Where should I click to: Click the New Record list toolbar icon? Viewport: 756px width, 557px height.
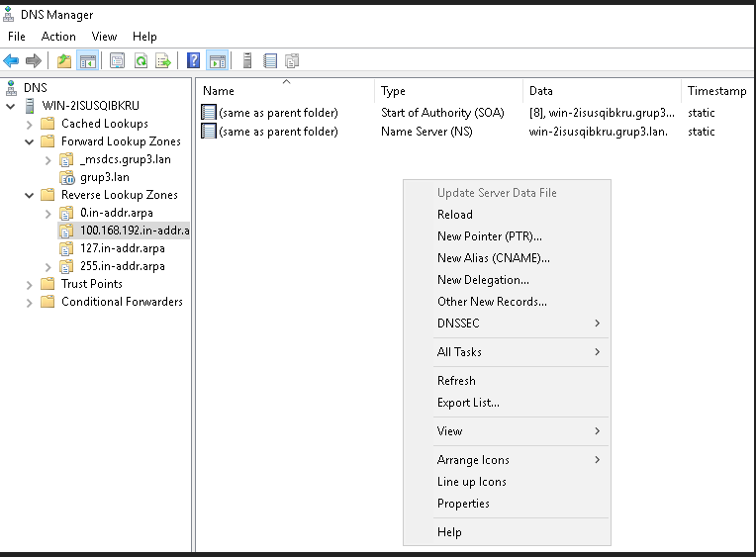point(270,60)
